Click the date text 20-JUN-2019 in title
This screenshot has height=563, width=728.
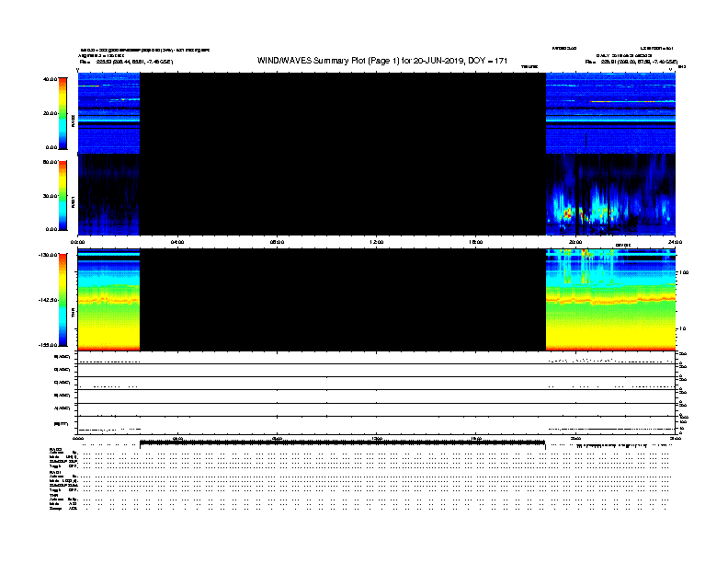tap(438, 61)
